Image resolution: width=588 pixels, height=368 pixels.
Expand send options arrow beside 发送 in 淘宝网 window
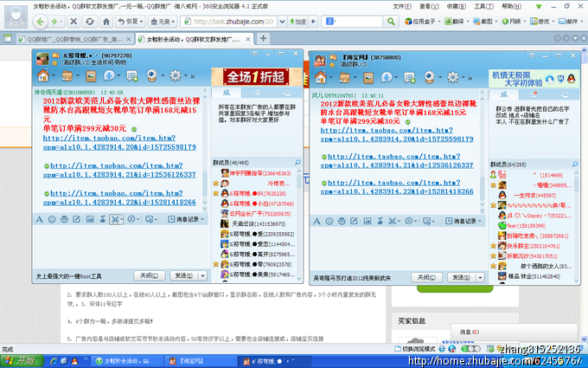point(481,277)
